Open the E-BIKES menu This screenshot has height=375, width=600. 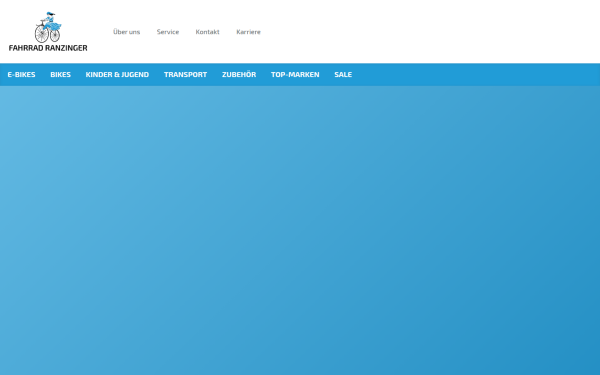[21, 75]
